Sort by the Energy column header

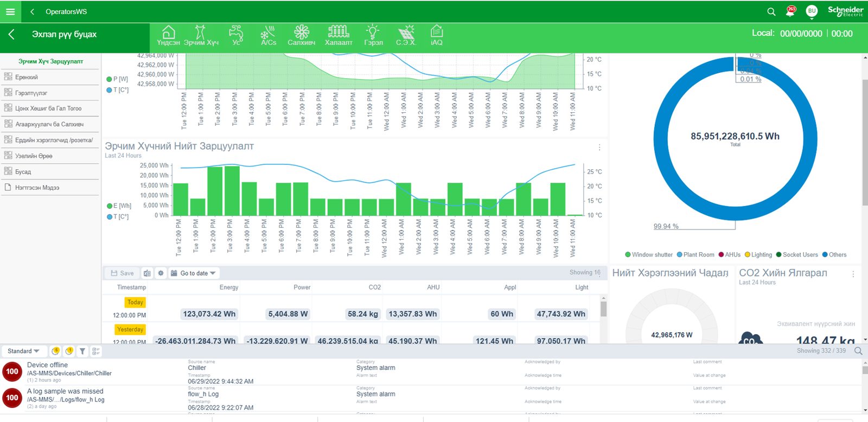(228, 287)
